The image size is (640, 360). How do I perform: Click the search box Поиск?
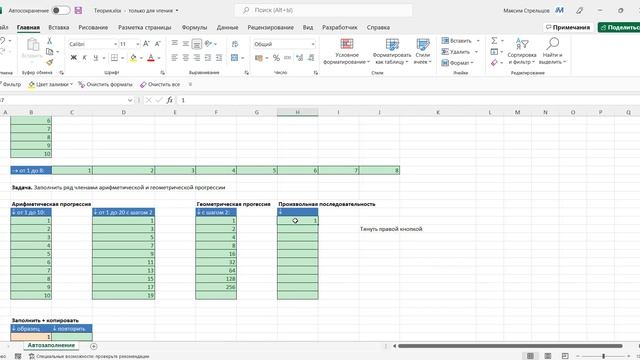(323, 10)
